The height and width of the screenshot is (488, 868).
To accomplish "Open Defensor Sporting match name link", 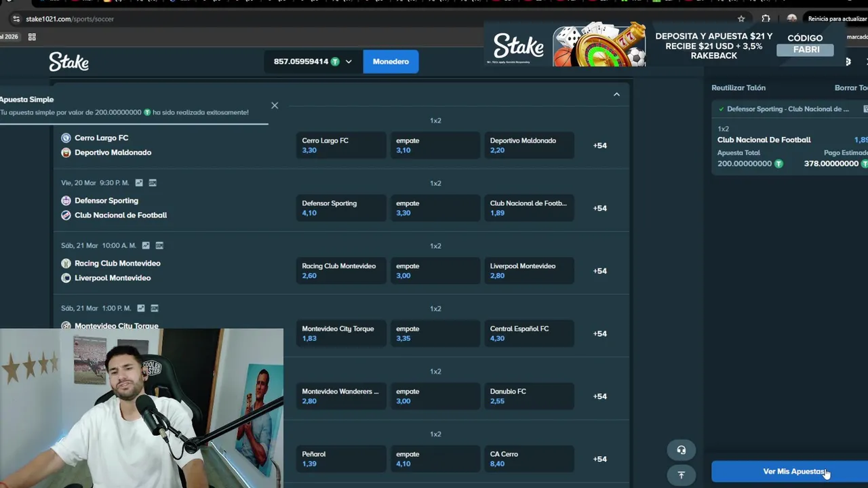I will [x=106, y=201].
